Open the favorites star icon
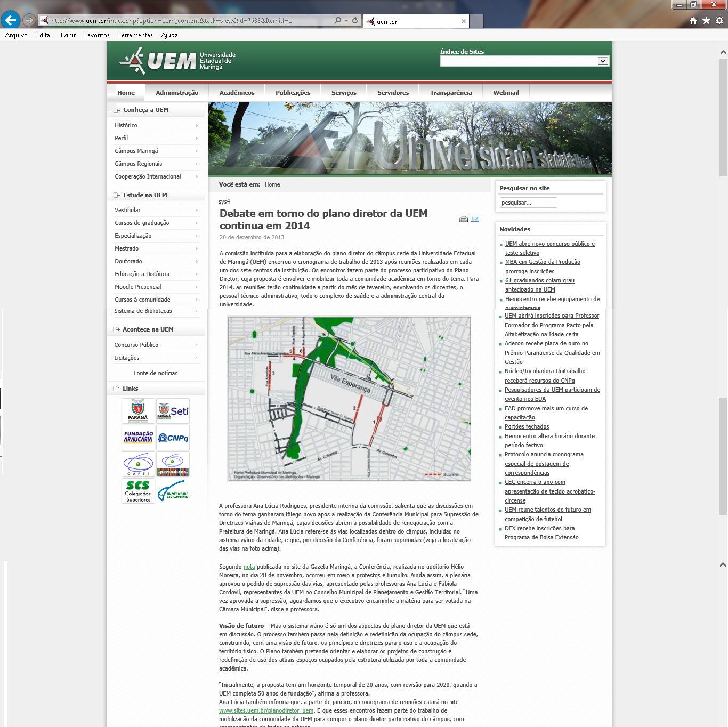This screenshot has width=728, height=727. click(x=706, y=21)
